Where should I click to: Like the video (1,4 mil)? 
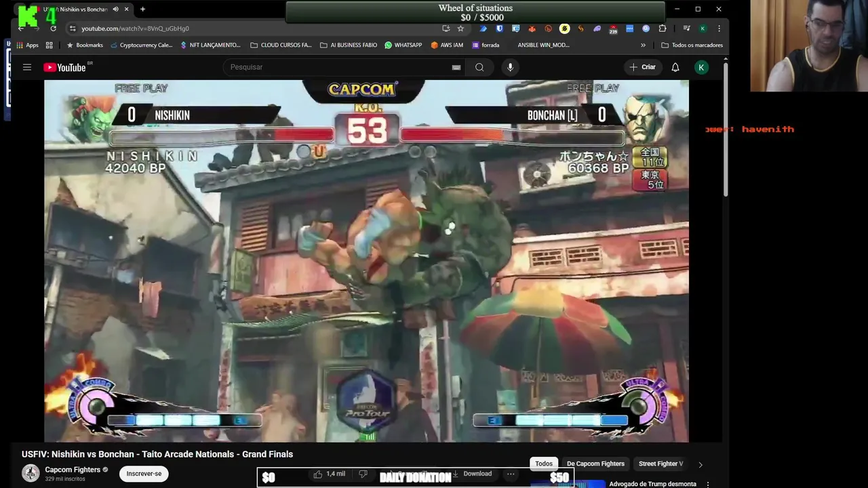tap(329, 474)
